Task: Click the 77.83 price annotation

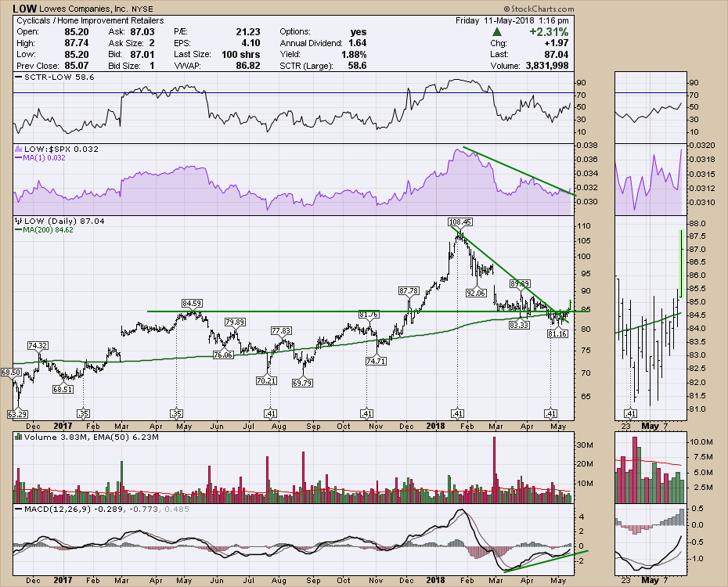Action: pos(281,331)
